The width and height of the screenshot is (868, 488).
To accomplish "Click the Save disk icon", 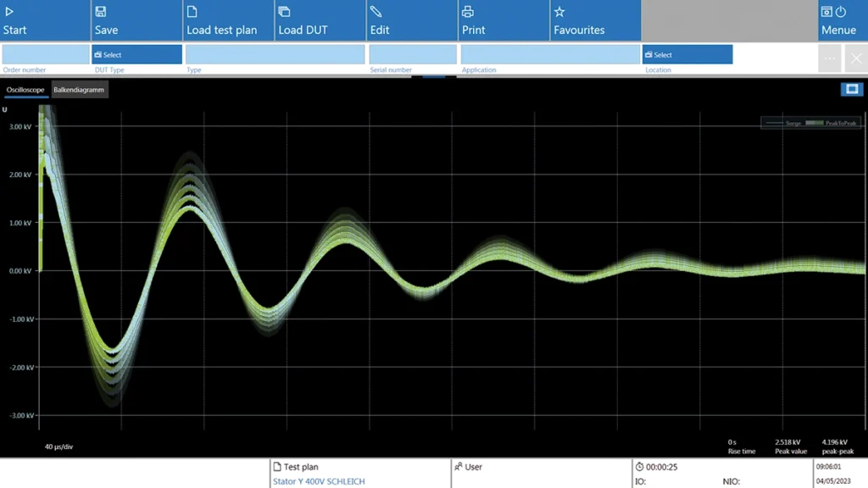I will pyautogui.click(x=101, y=12).
